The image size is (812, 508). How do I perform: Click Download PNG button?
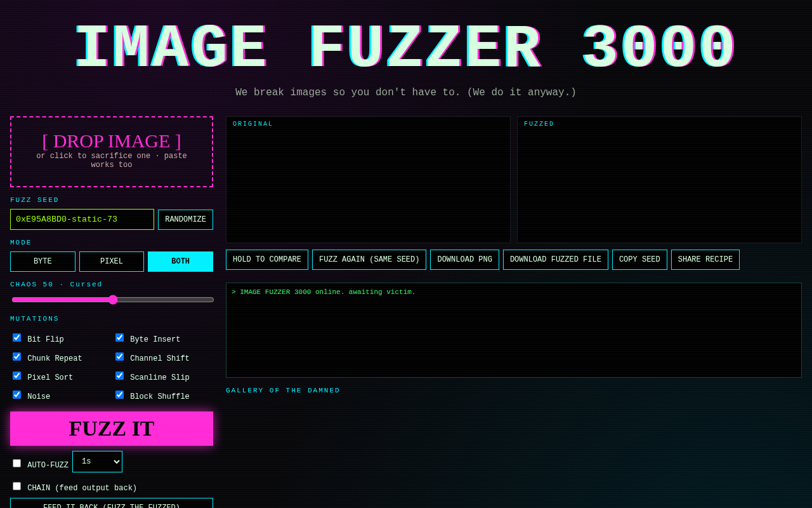point(464,260)
